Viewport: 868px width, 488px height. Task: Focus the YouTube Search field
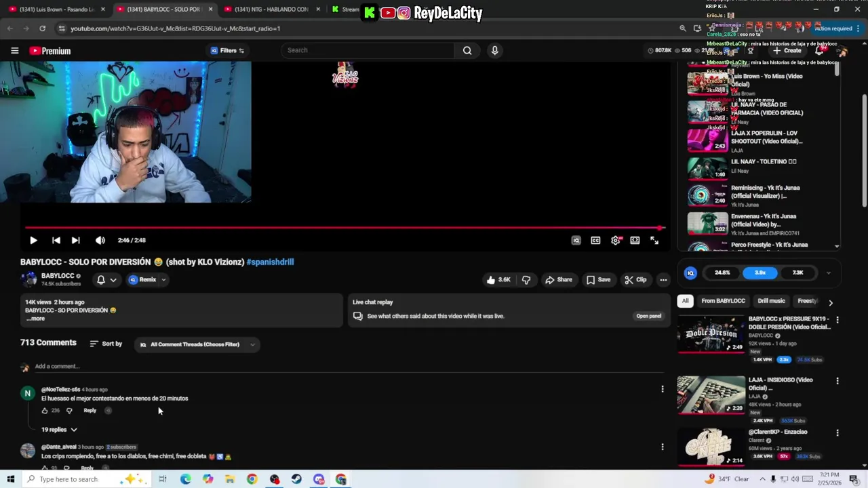[369, 50]
